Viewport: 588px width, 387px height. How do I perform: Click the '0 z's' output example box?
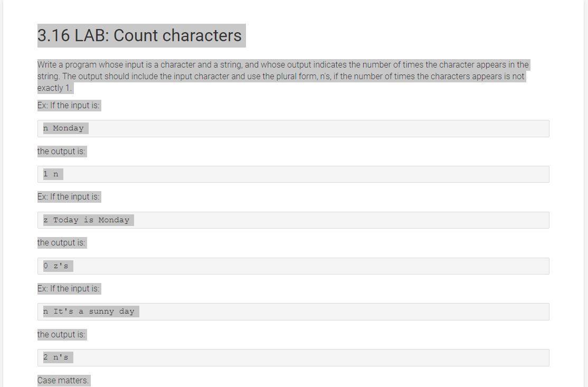click(x=293, y=266)
